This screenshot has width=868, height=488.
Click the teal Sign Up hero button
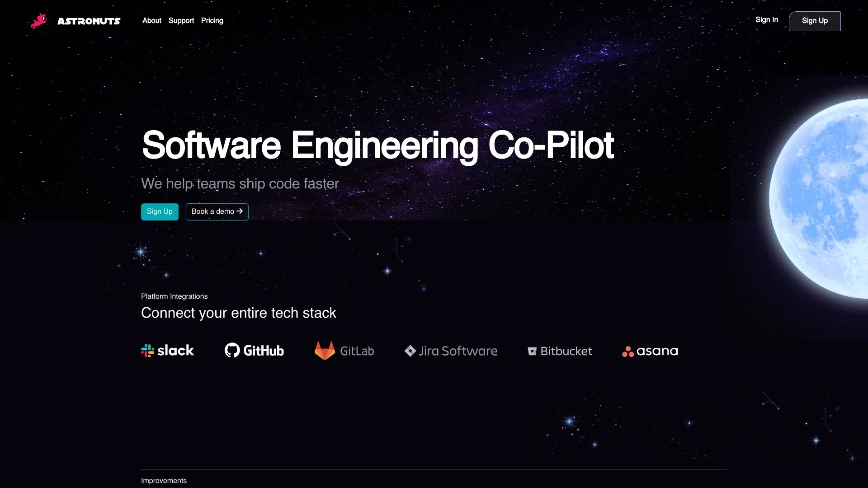click(x=159, y=211)
